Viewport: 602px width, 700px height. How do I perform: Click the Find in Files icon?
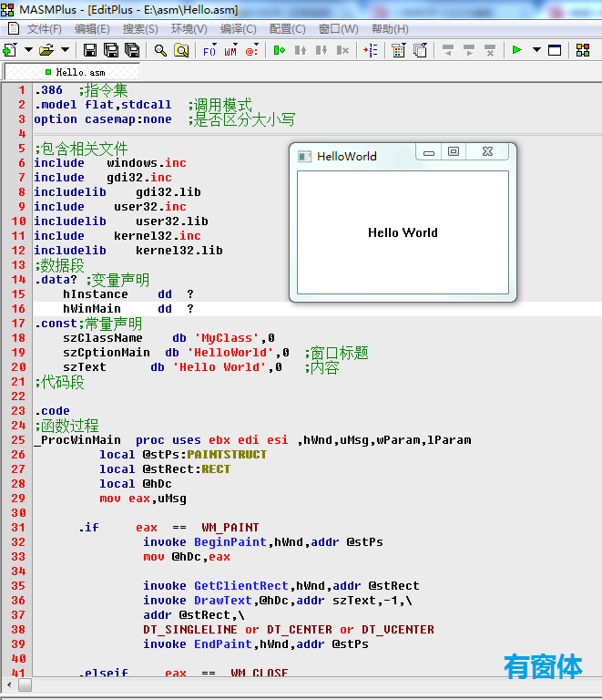[181, 50]
